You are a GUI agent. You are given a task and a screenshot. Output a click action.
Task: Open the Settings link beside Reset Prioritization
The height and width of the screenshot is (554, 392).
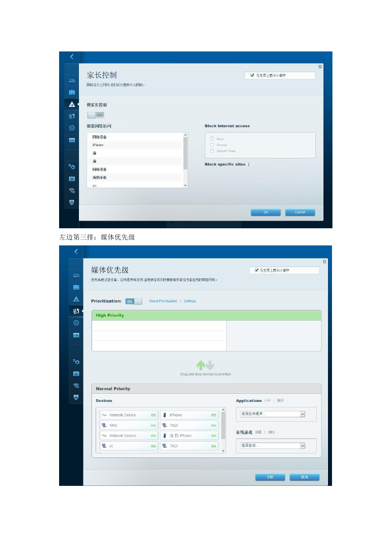tap(190, 301)
